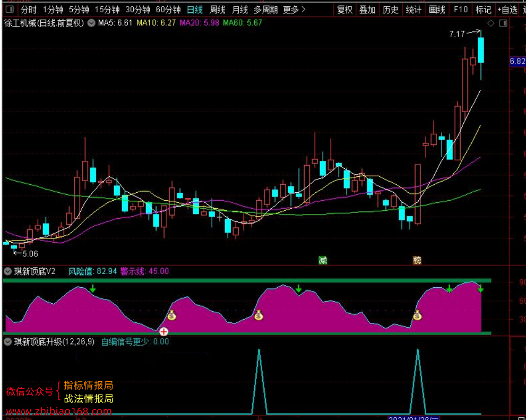Click the third money bag buy icon

click(417, 315)
